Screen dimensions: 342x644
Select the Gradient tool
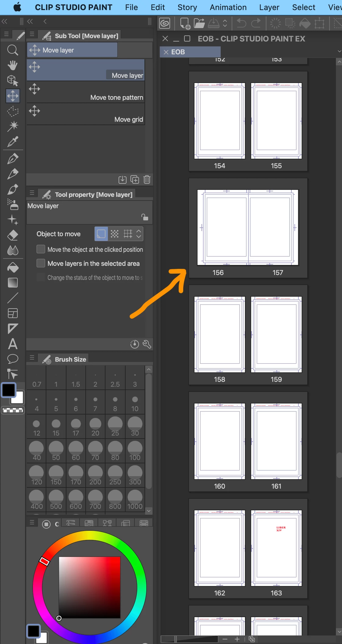(x=12, y=283)
